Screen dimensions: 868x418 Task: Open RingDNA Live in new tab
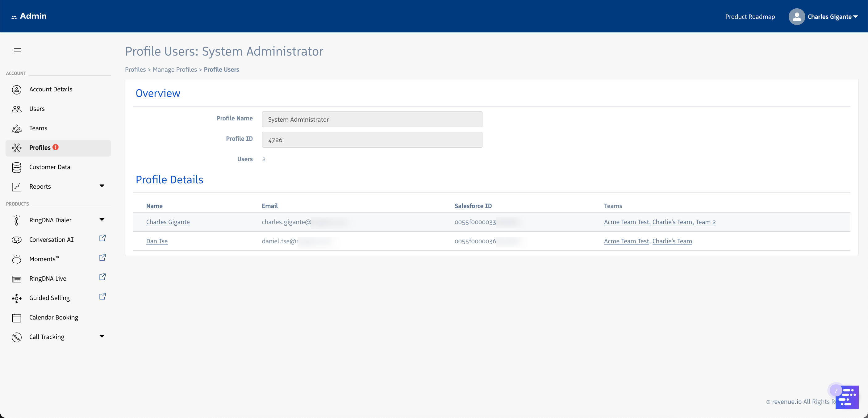tap(102, 277)
